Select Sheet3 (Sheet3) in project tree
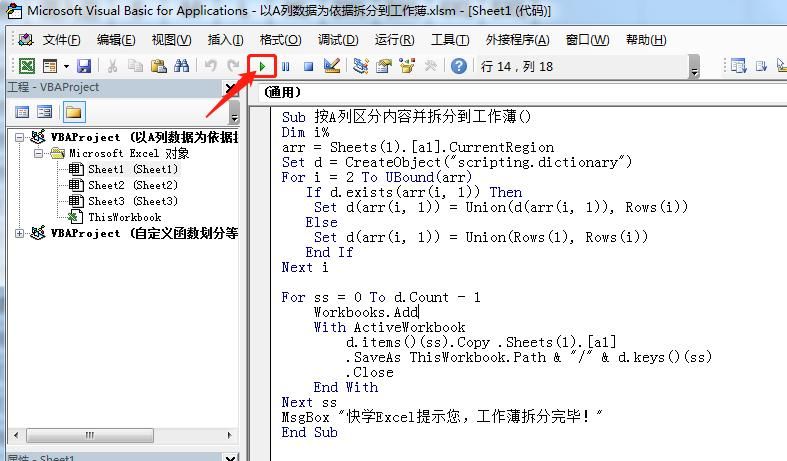The image size is (787, 461). coord(133,201)
